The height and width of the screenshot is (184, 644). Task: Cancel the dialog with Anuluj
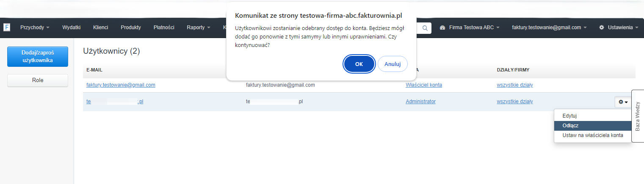[392, 64]
